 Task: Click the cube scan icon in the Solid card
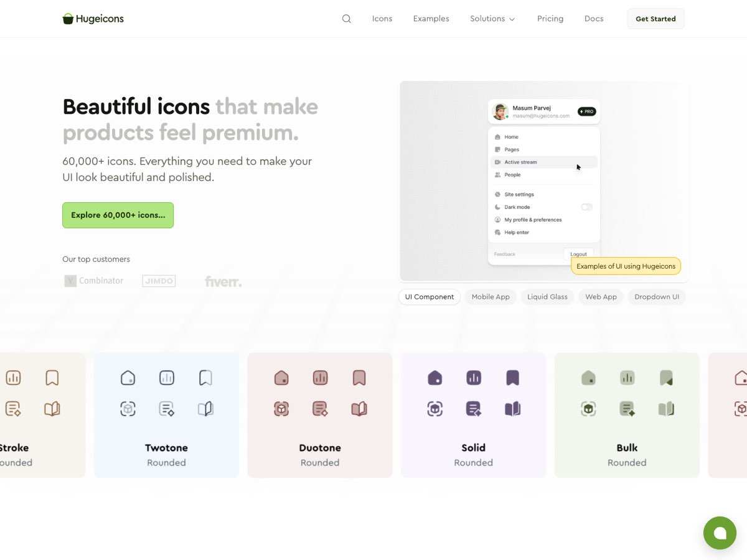click(x=435, y=409)
